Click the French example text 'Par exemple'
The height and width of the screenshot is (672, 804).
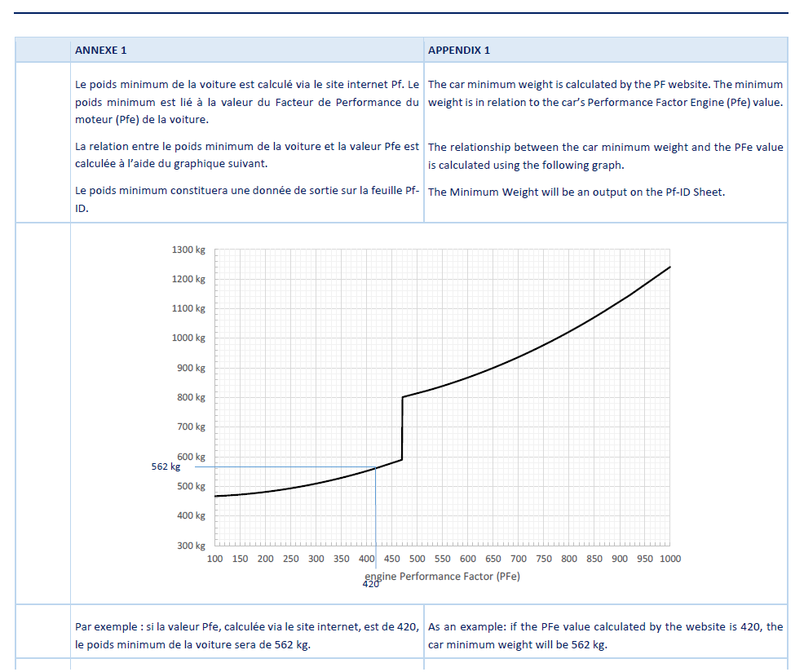pos(246,635)
